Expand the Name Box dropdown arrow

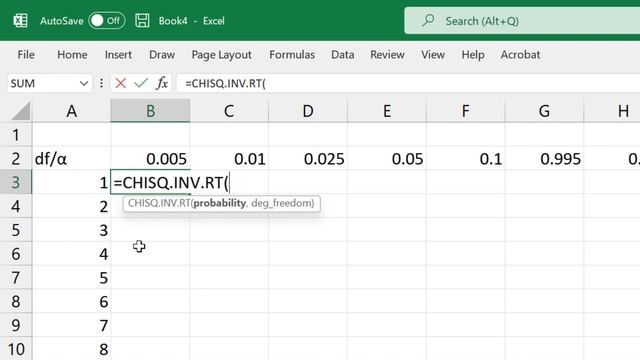[84, 84]
